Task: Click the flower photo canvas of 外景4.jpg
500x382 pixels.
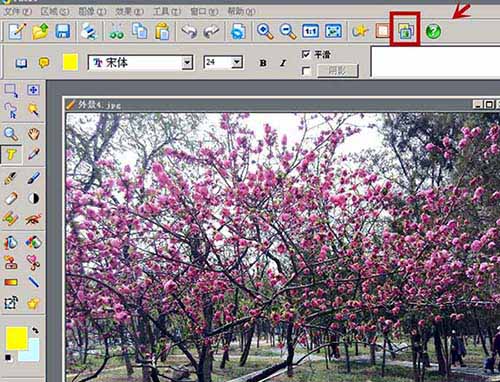Action: (x=283, y=247)
